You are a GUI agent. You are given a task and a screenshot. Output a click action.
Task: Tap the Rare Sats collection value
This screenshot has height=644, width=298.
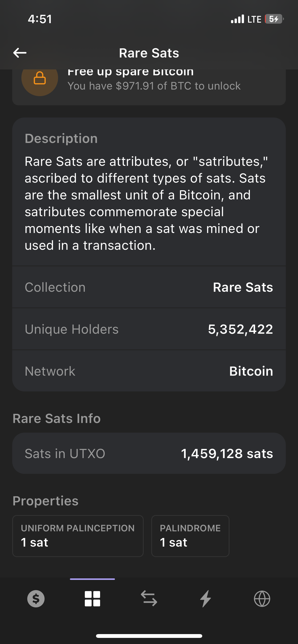pos(243,287)
